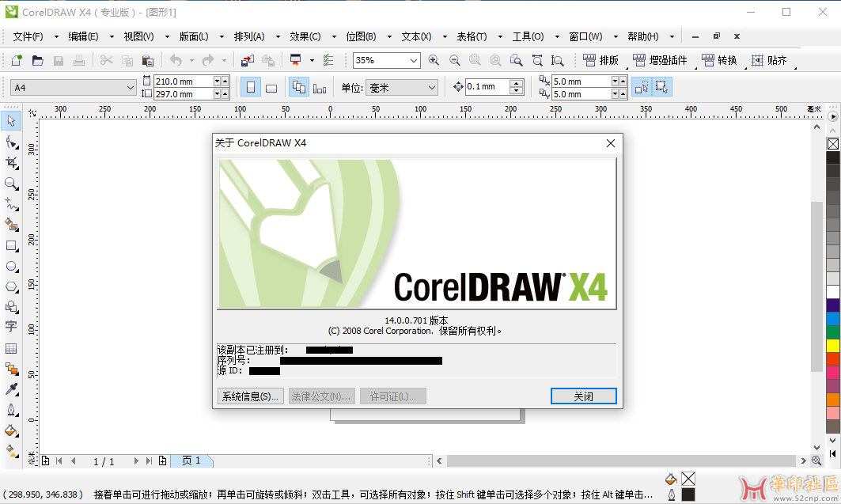Open the 版面(L) menu
Image resolution: width=841 pixels, height=504 pixels.
pyautogui.click(x=194, y=36)
